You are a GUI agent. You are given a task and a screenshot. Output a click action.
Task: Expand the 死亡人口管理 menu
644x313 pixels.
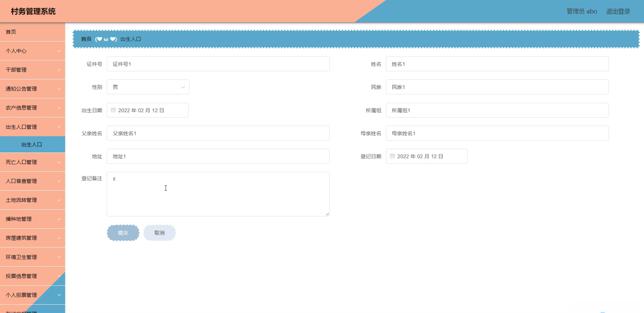33,162
